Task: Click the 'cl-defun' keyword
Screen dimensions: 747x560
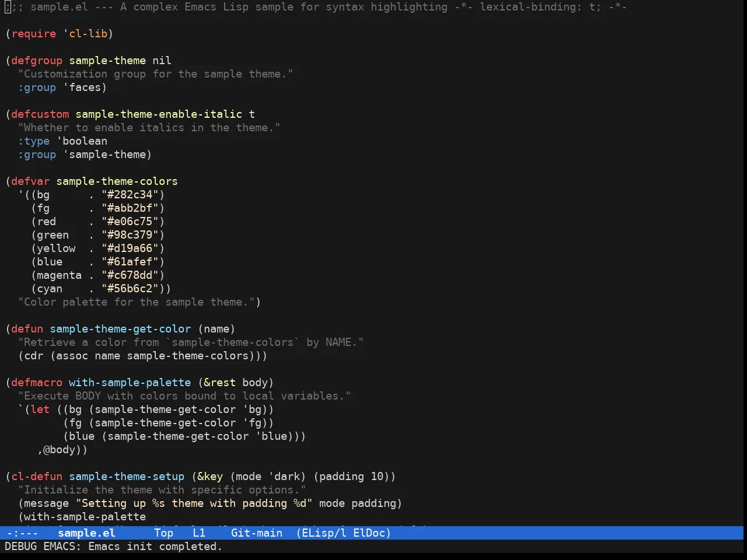Action: [37, 477]
